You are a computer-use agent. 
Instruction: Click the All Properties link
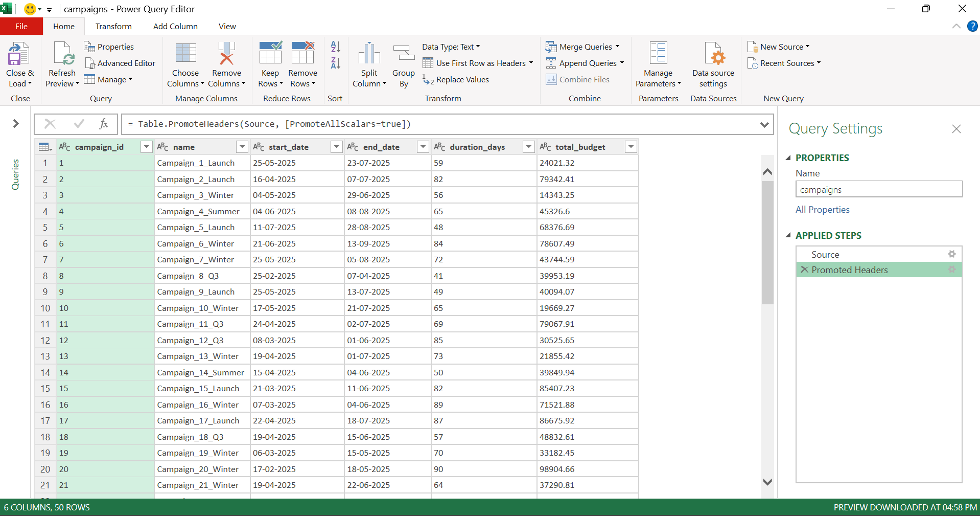(822, 210)
